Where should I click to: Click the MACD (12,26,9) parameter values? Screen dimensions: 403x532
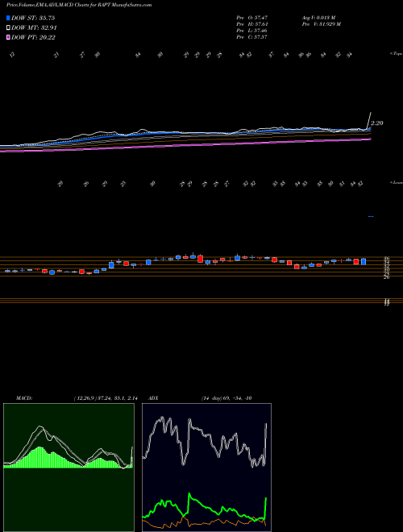pyautogui.click(x=105, y=398)
